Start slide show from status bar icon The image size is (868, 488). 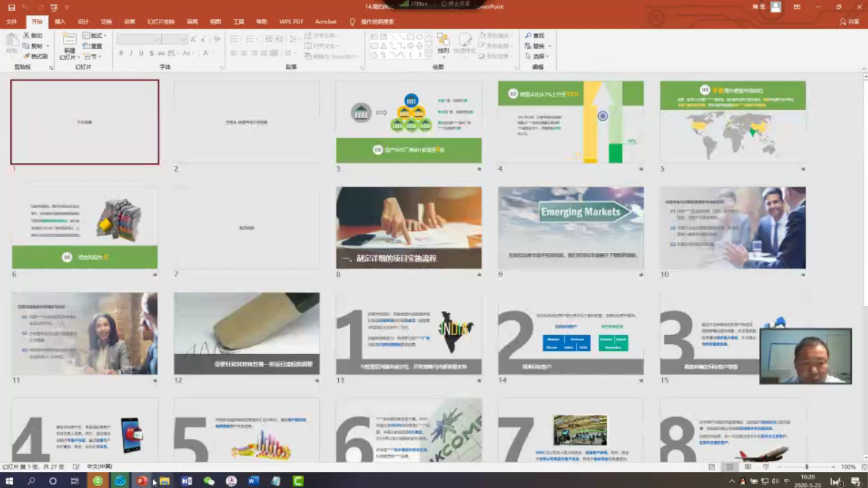766,467
